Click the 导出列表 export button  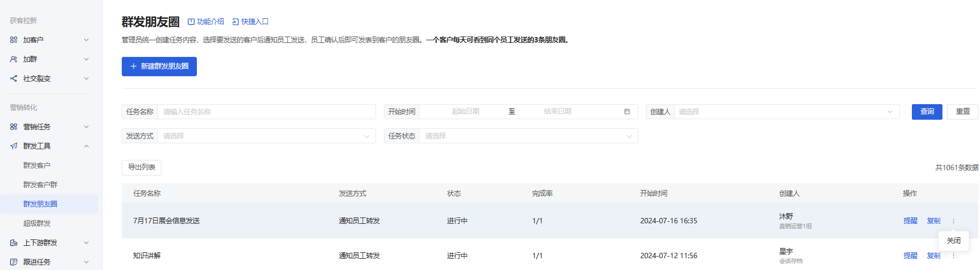pos(142,167)
